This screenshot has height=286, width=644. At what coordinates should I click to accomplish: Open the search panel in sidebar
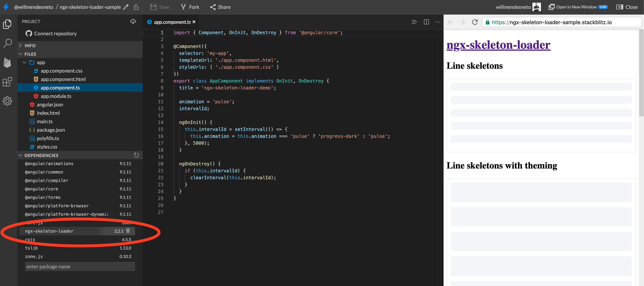[8, 43]
